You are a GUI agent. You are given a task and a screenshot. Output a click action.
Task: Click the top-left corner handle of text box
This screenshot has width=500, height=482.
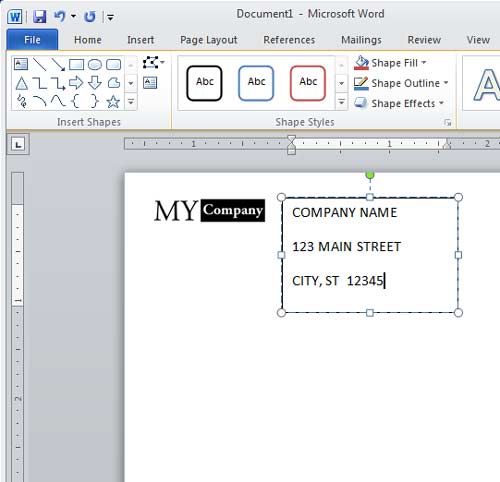click(281, 197)
